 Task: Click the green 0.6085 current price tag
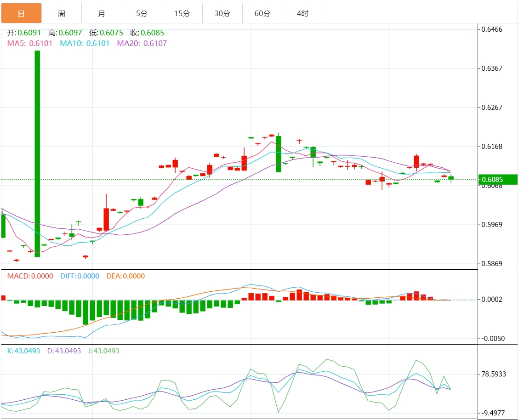coord(498,179)
